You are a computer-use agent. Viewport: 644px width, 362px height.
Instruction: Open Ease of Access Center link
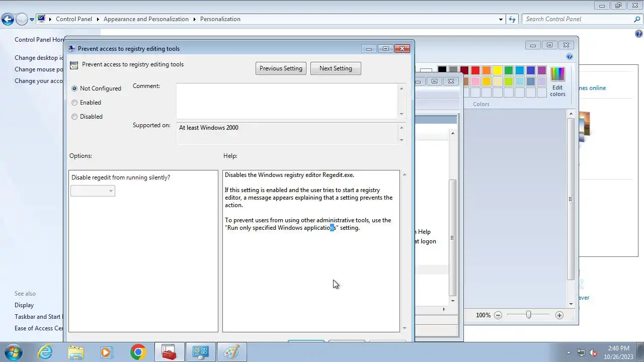[x=39, y=328]
